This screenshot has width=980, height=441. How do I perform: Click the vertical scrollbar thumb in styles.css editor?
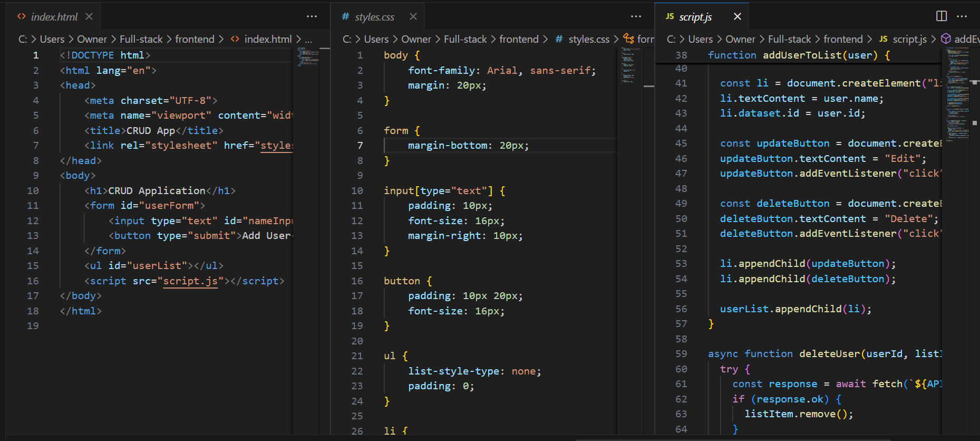coord(649,86)
